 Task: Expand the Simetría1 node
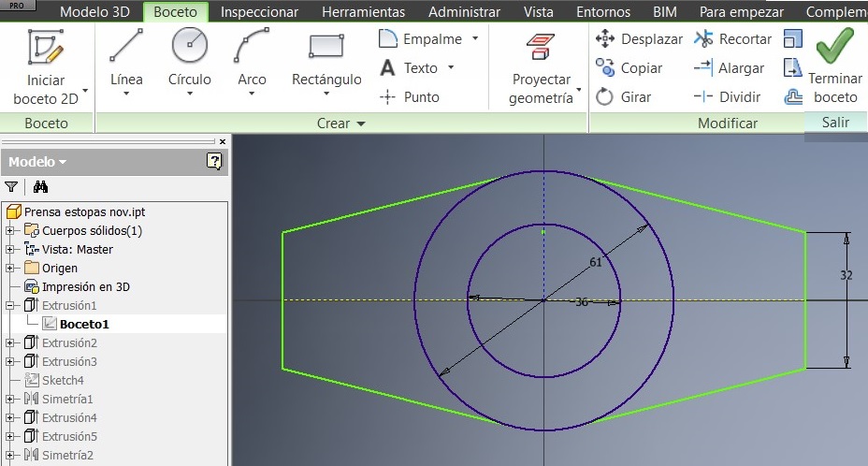click(x=9, y=399)
